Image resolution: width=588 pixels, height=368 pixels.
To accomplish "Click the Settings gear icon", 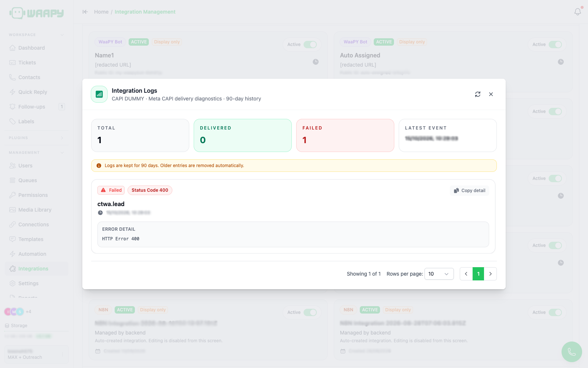I will pos(12,283).
